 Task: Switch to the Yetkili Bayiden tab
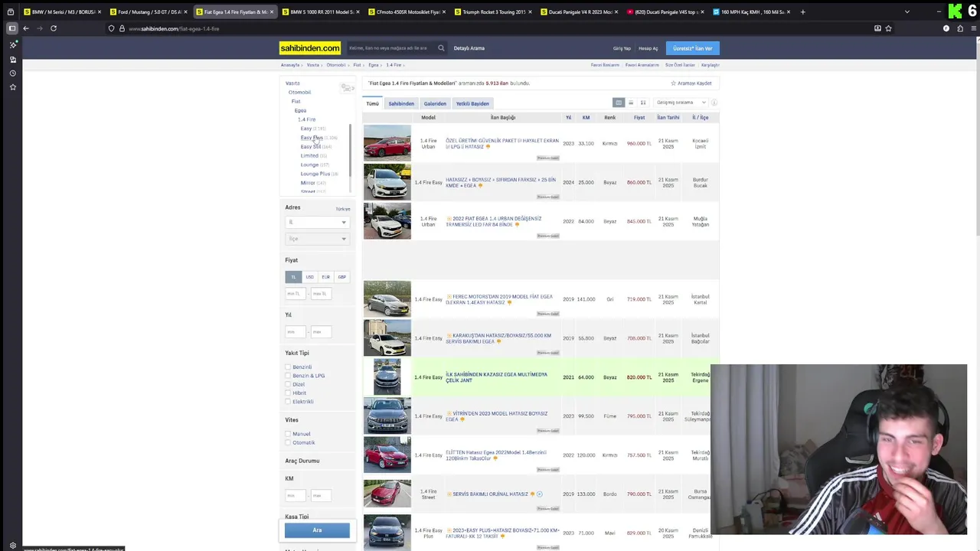[472, 103]
